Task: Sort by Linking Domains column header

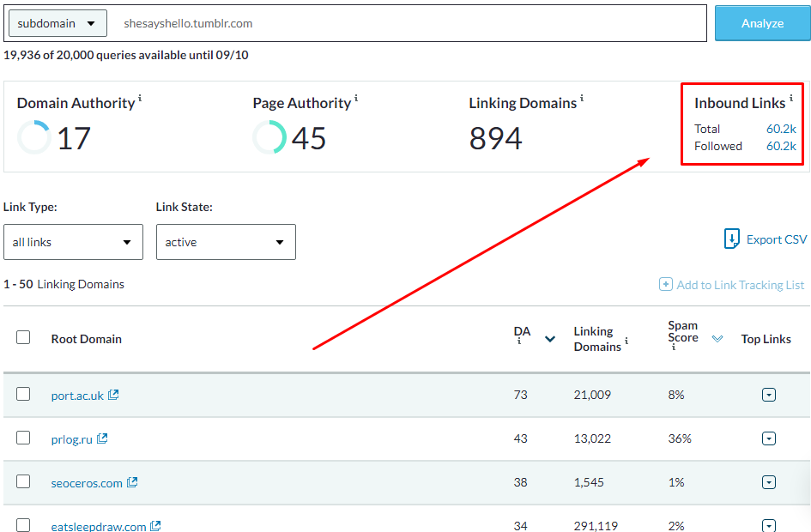Action: click(597, 339)
